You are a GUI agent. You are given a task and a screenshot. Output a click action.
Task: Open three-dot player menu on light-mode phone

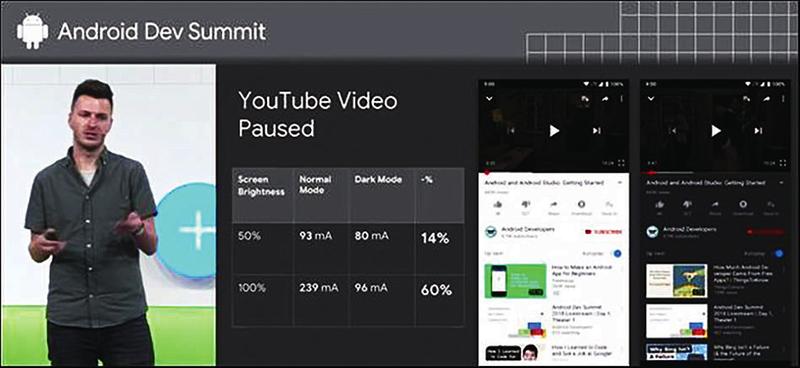tap(621, 99)
